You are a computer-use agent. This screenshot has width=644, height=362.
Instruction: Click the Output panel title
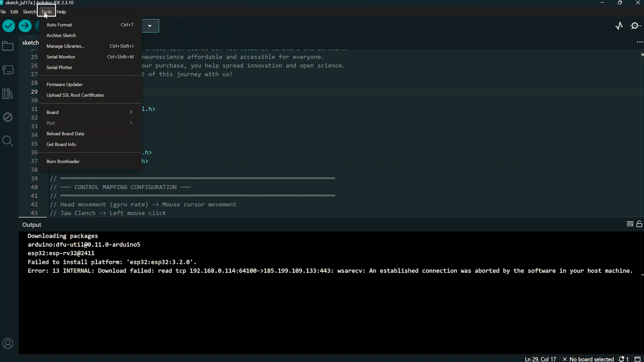pos(32,225)
